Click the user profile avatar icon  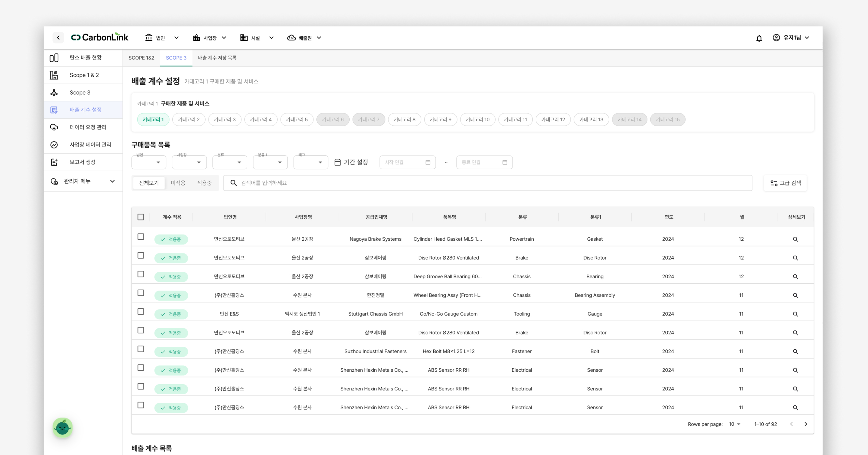click(x=776, y=38)
